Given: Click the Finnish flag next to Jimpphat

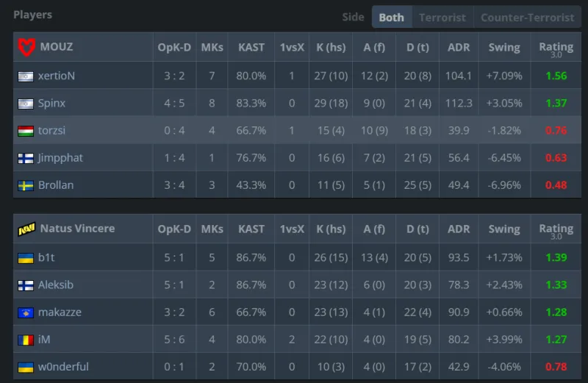Looking at the screenshot, I should point(26,158).
